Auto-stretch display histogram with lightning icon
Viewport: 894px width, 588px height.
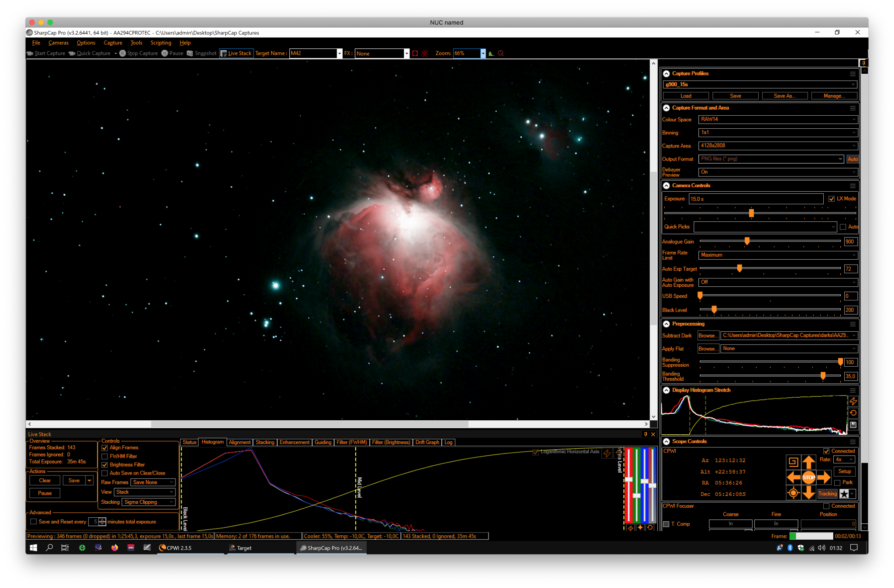coord(853,401)
